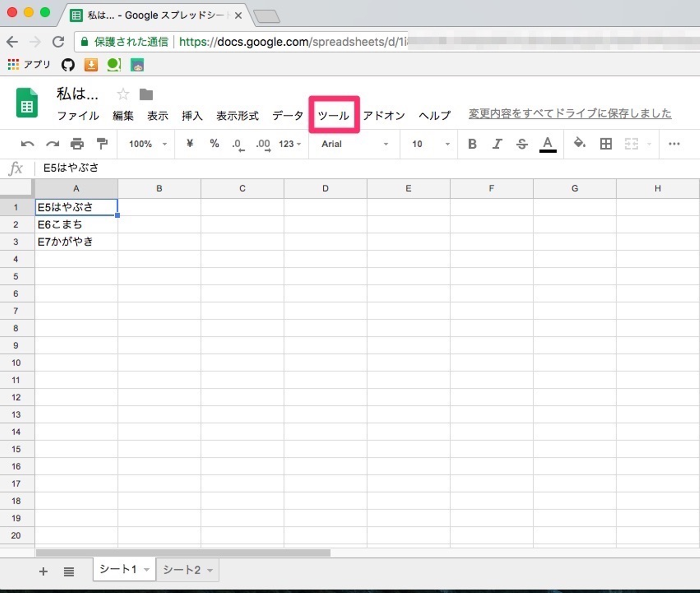Open the 挿入 menu
The image size is (700, 593).
pyautogui.click(x=192, y=116)
